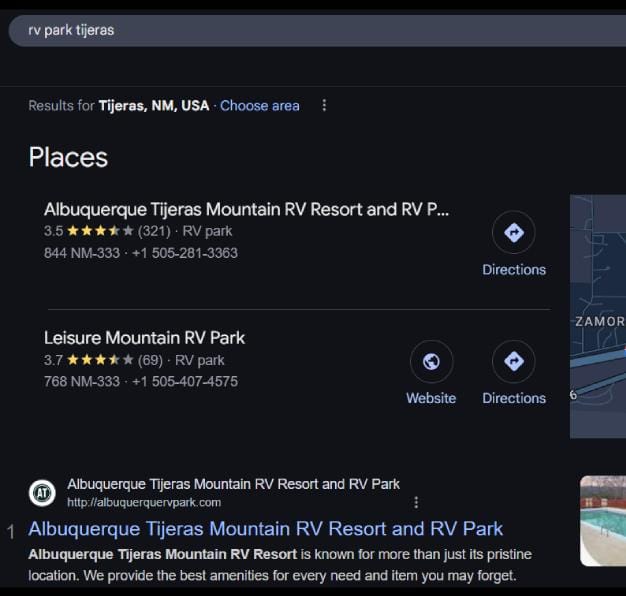This screenshot has height=596, width=626.
Task: Click 3.5 star rating with 321 reviews
Action: pos(107,231)
